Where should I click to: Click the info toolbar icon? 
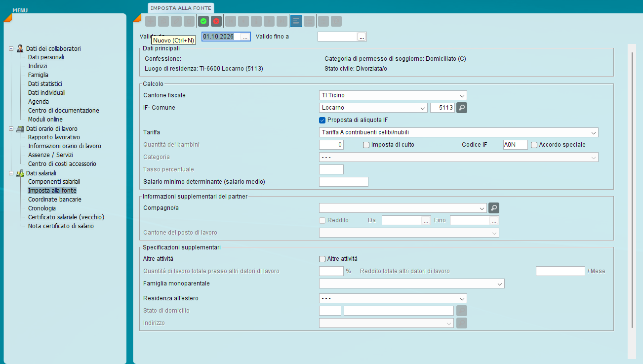(256, 21)
